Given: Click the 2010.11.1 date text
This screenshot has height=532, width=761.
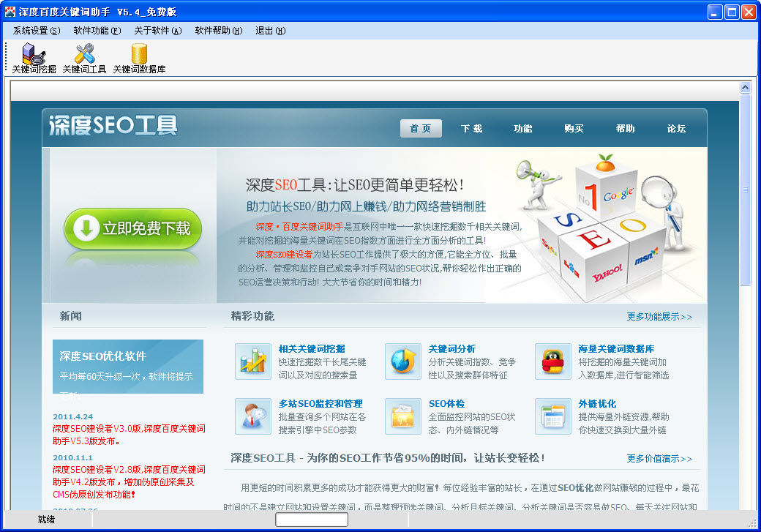Looking at the screenshot, I should (72, 458).
